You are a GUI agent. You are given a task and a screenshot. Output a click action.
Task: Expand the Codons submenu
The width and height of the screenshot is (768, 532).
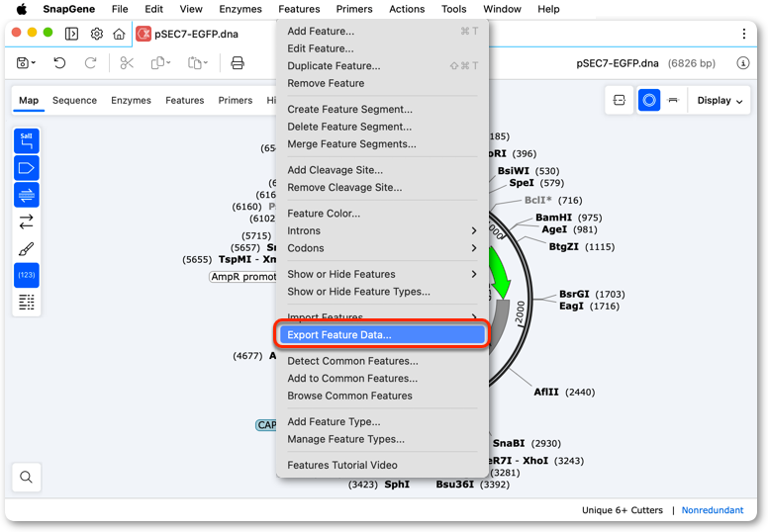[x=382, y=248]
